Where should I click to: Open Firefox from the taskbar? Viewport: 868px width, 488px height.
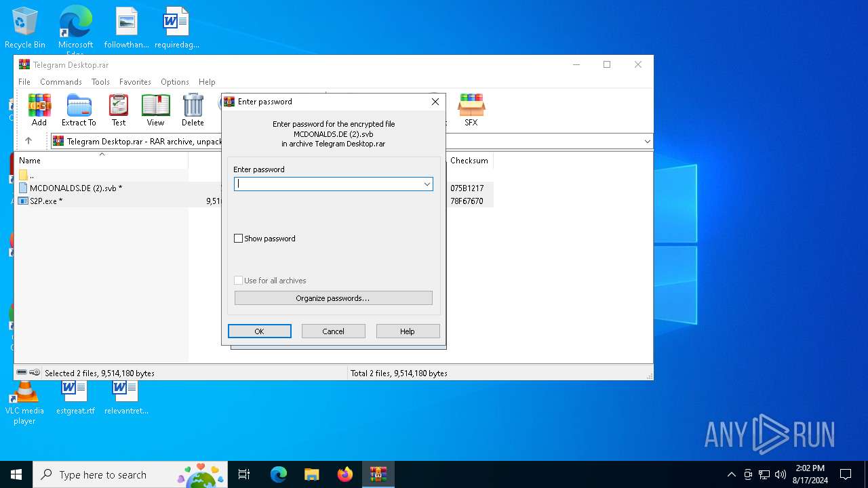(x=345, y=474)
